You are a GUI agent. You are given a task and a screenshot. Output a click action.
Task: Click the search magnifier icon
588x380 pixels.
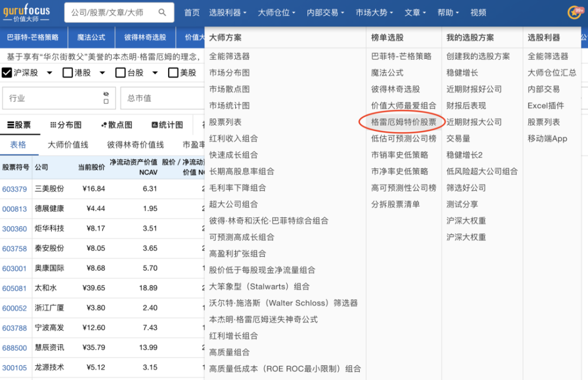[162, 12]
